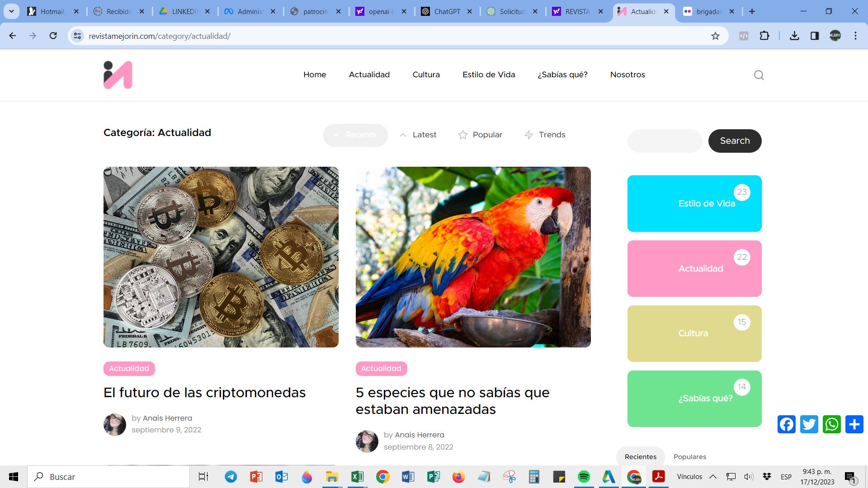
Task: Open Cultura in the navigation menu
Action: click(x=426, y=75)
